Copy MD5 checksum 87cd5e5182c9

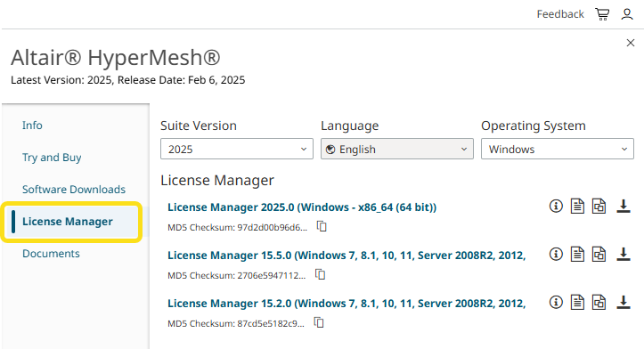319,322
